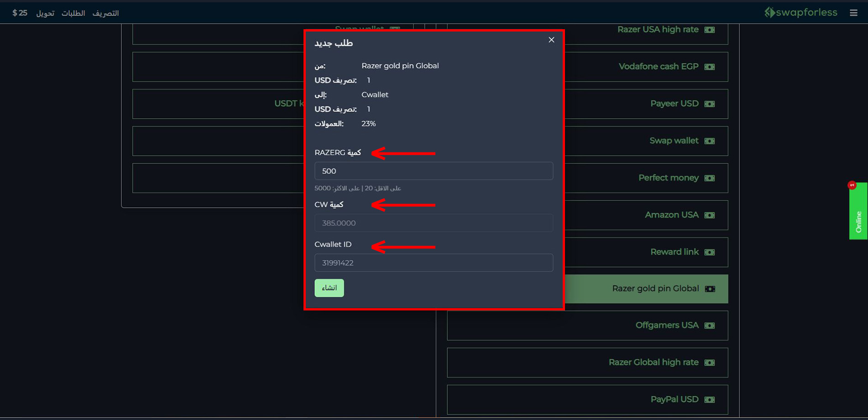Click the 'Cwallet ID' label

click(333, 244)
